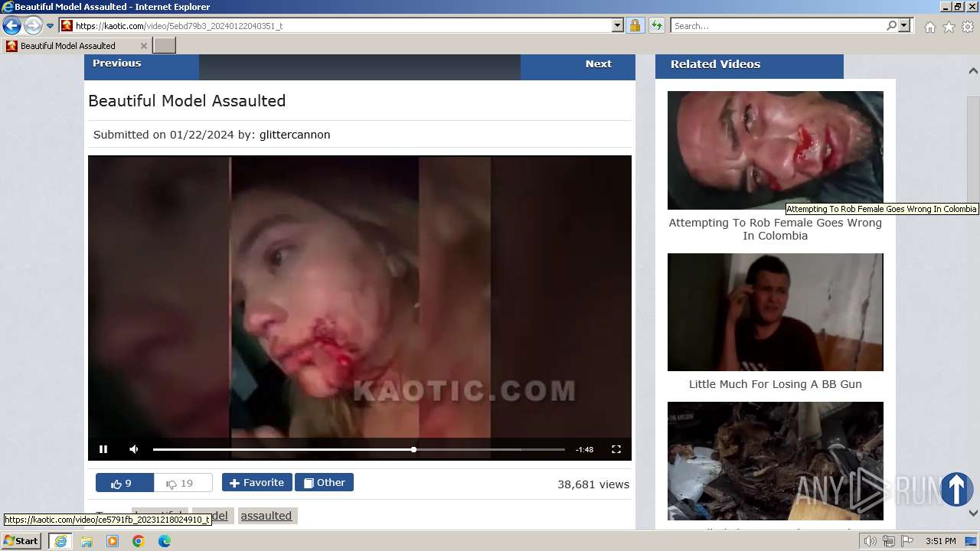
Task: View the security lock report icon
Action: (x=635, y=25)
